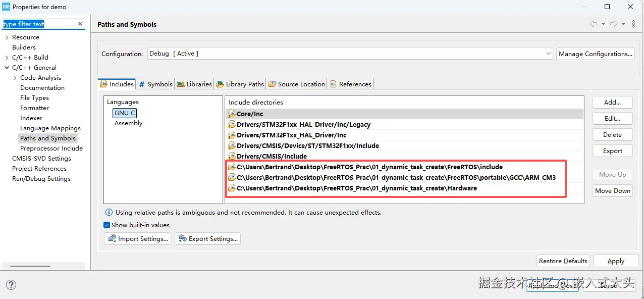Select Core/Inc include directory

(x=404, y=114)
